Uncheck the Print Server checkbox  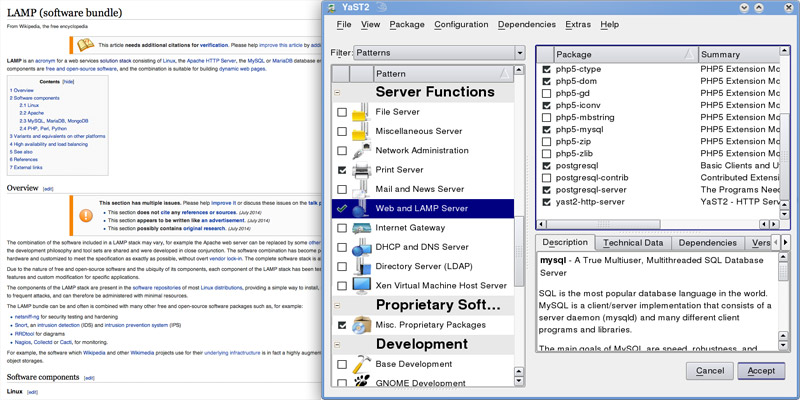(x=342, y=170)
